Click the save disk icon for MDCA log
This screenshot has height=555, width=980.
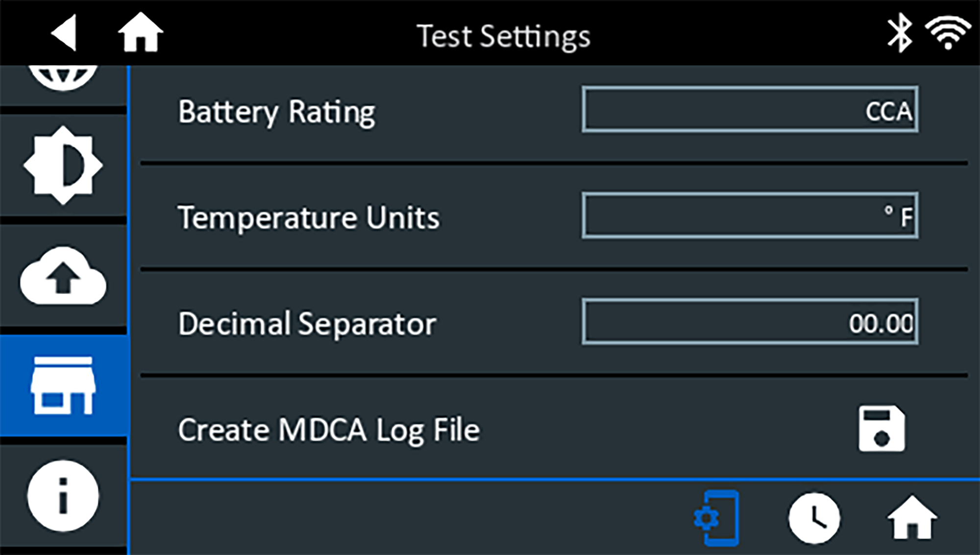pos(881,428)
